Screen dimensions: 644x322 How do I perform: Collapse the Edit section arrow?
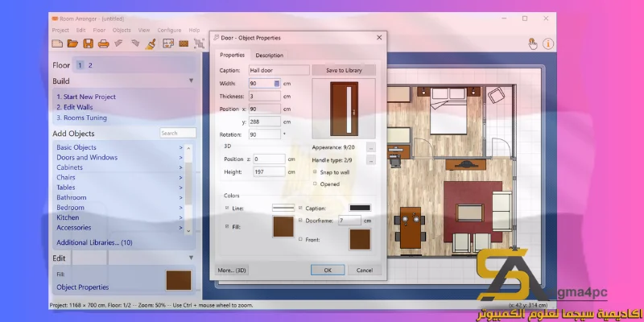[191, 258]
